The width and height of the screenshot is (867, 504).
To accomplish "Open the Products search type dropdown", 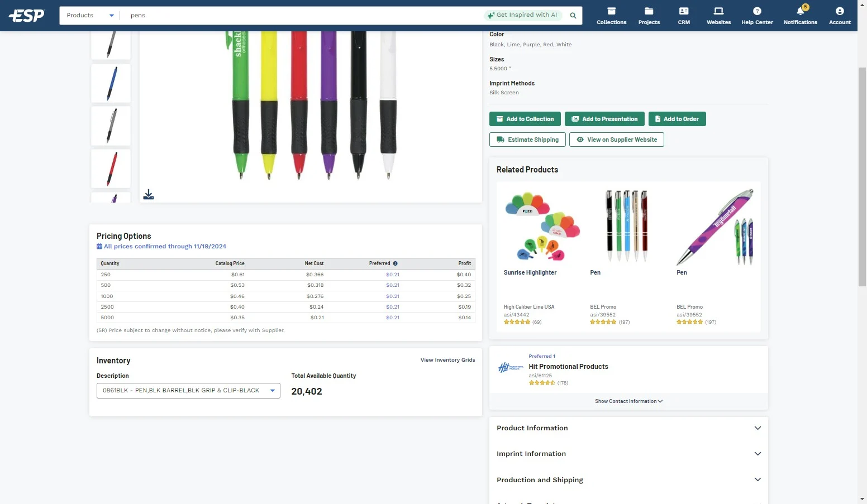I will click(90, 16).
